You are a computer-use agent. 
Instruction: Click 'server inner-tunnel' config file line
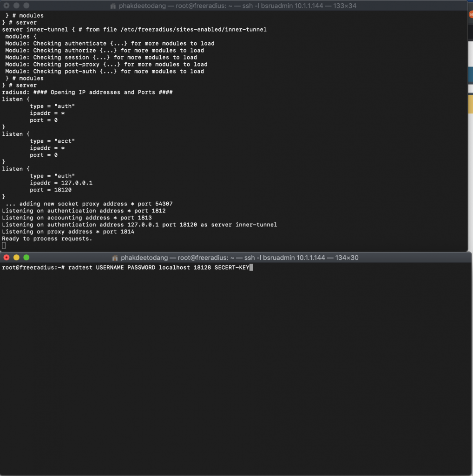pos(134,29)
